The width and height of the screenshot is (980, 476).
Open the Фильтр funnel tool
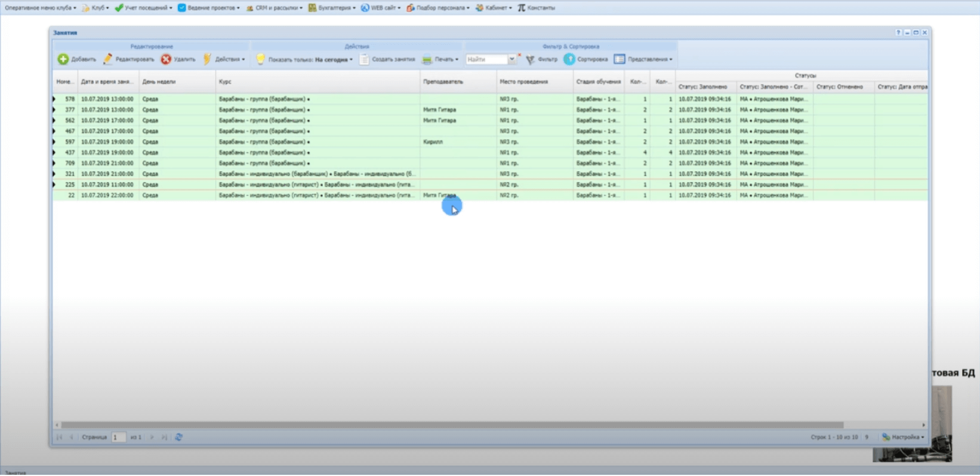[x=530, y=59]
